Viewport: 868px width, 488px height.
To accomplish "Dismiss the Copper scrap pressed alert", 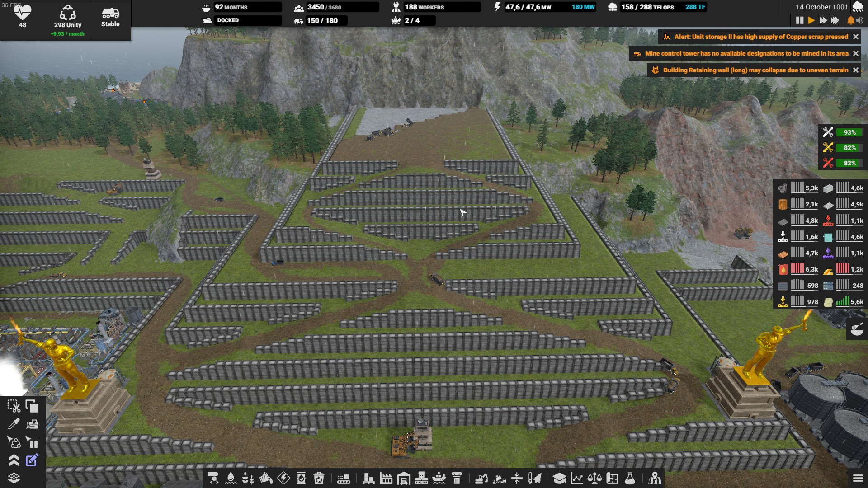I will click(x=855, y=37).
